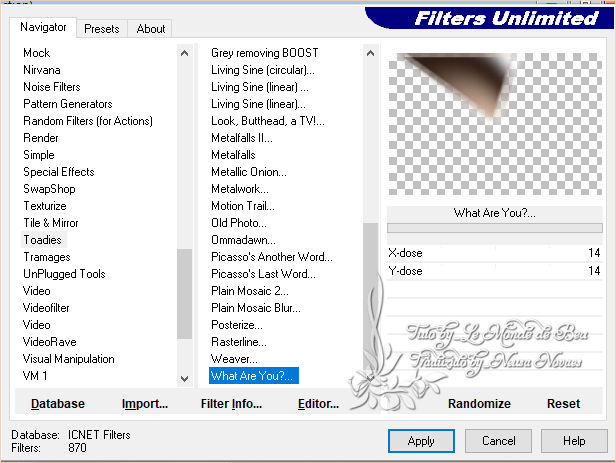Image resolution: width=616 pixels, height=463 pixels.
Task: Open the Import... option
Action: pos(145,404)
